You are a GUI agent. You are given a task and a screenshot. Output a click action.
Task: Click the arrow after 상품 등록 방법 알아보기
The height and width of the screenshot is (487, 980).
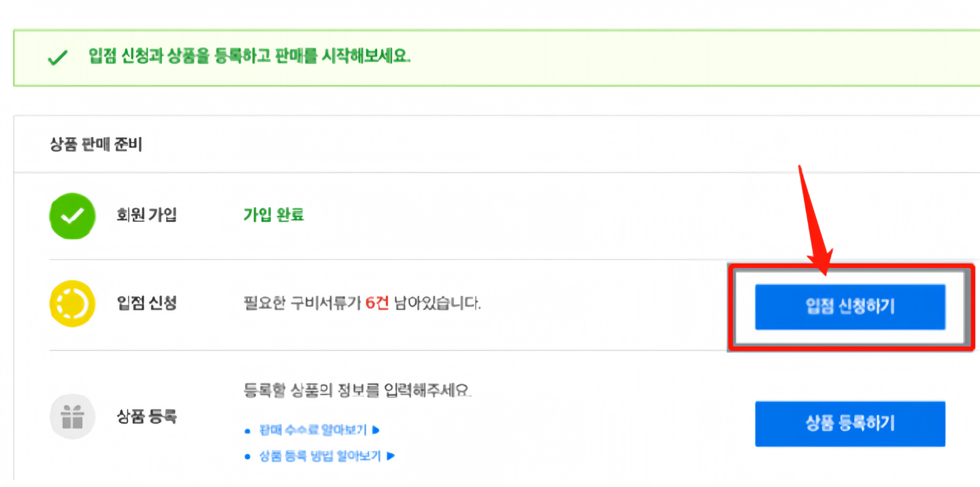pos(391,456)
